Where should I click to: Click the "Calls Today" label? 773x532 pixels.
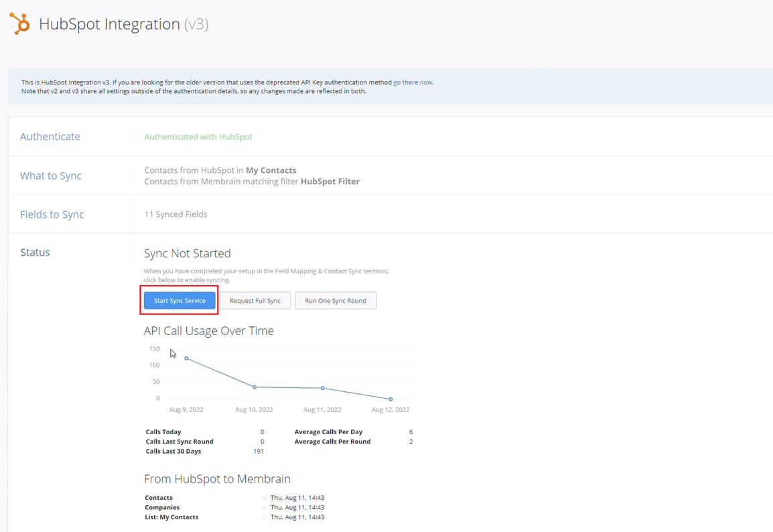click(163, 432)
